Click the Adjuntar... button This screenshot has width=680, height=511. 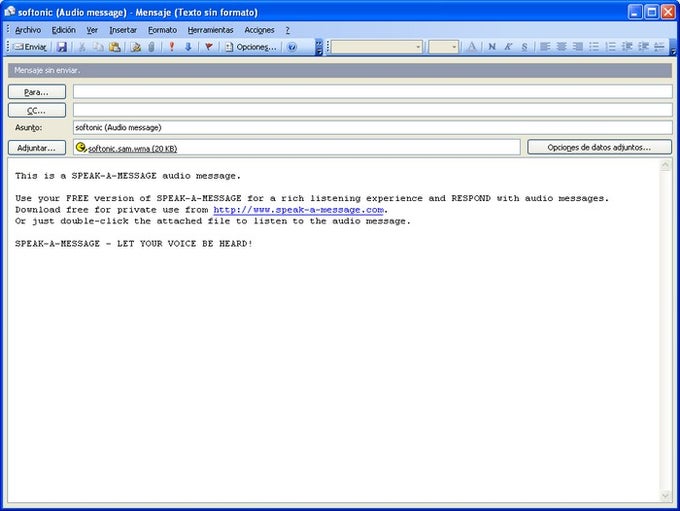pos(37,148)
